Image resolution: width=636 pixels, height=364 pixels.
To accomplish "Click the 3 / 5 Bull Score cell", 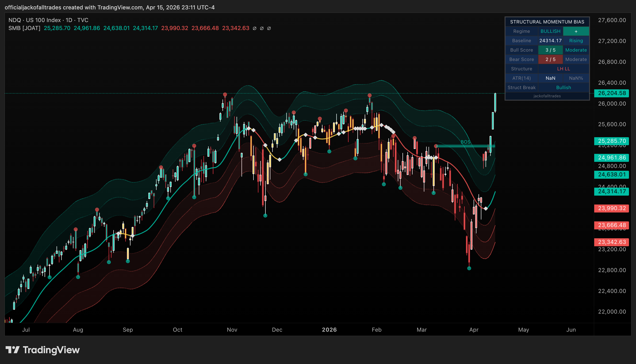I will pyautogui.click(x=550, y=50).
